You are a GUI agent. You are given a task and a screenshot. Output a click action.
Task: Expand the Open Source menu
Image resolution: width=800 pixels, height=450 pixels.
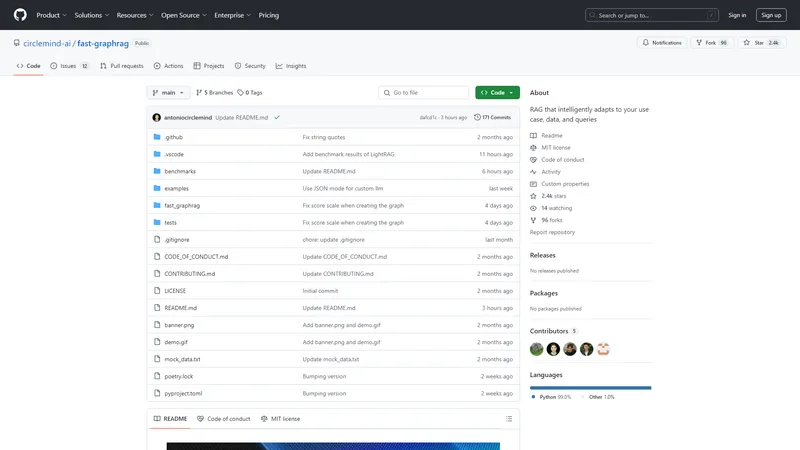point(184,15)
